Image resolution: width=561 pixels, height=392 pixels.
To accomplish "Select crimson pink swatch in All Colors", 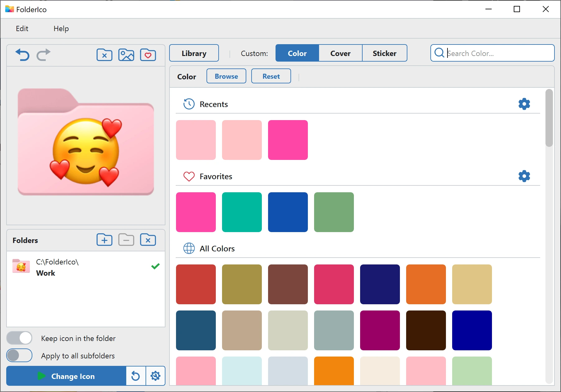I will (x=334, y=284).
